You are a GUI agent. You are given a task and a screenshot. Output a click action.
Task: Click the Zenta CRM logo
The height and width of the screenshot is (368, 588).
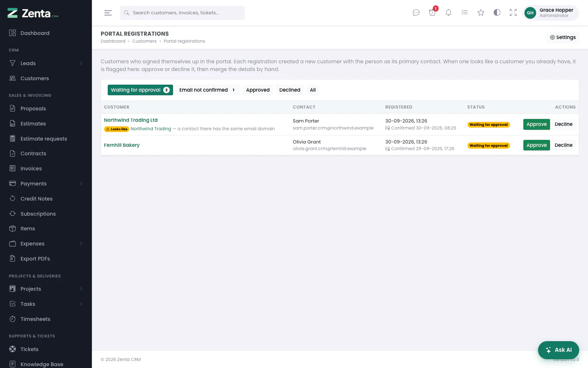click(33, 13)
